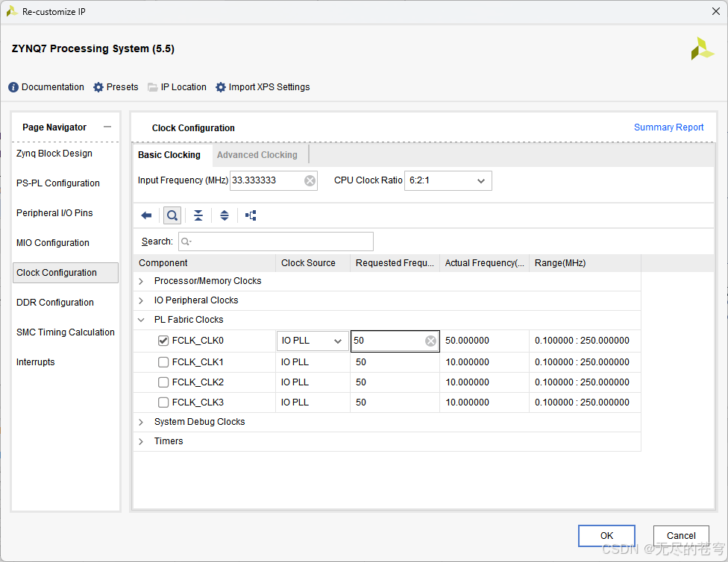
Task: Open FCLK_CLK0 clock source IO PLL dropdown
Action: tap(312, 341)
